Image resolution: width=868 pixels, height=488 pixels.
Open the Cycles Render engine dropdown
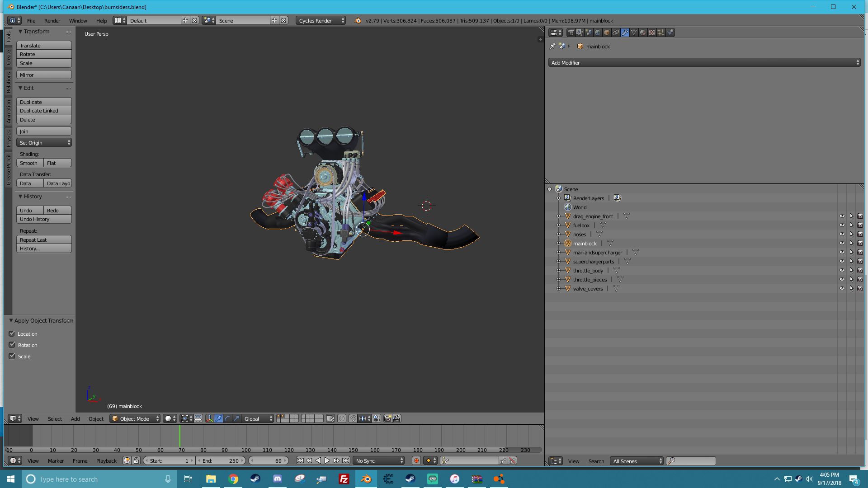tap(321, 20)
